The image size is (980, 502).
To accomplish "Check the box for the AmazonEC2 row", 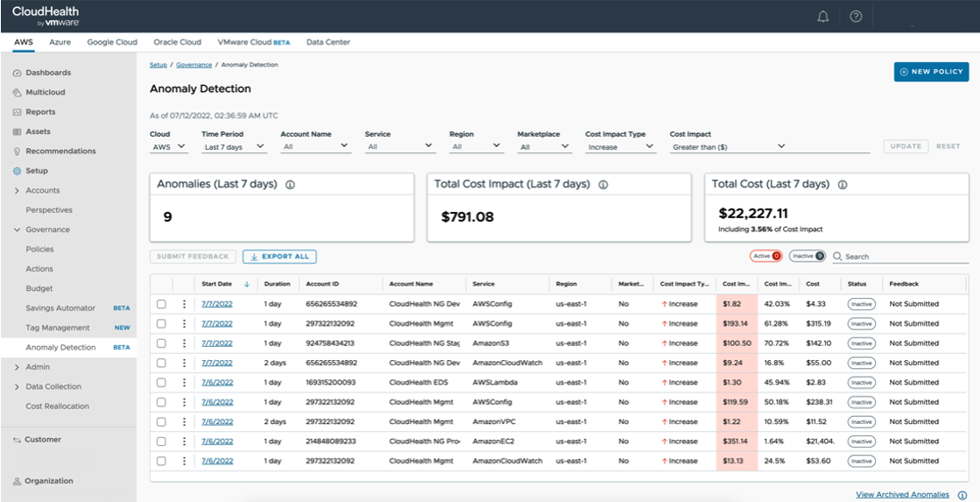I will pyautogui.click(x=161, y=442).
